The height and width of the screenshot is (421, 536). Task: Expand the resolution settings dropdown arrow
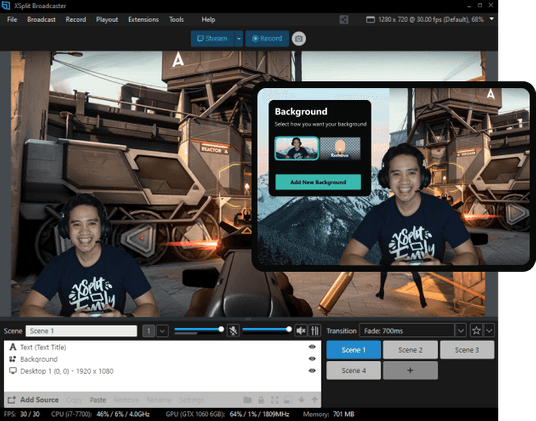pos(492,19)
